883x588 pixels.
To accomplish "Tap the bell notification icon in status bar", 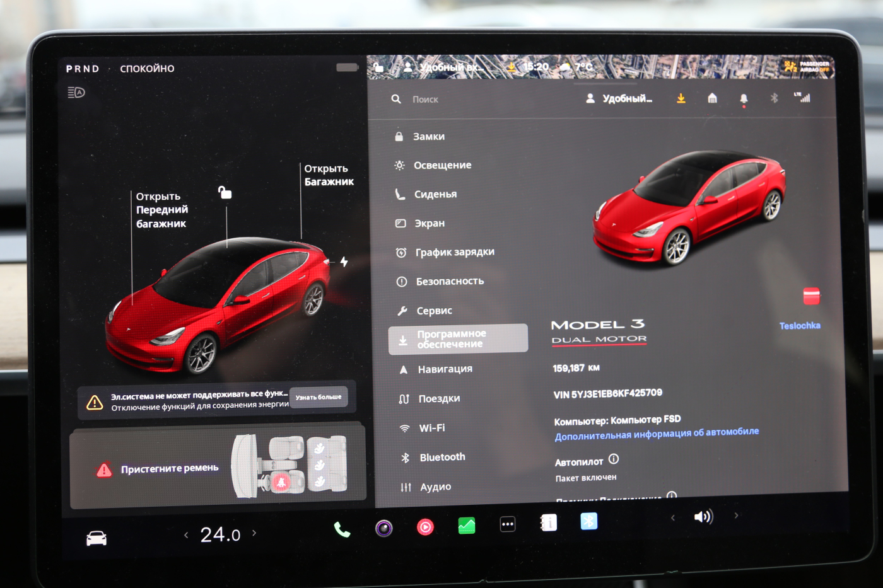I will click(x=743, y=98).
